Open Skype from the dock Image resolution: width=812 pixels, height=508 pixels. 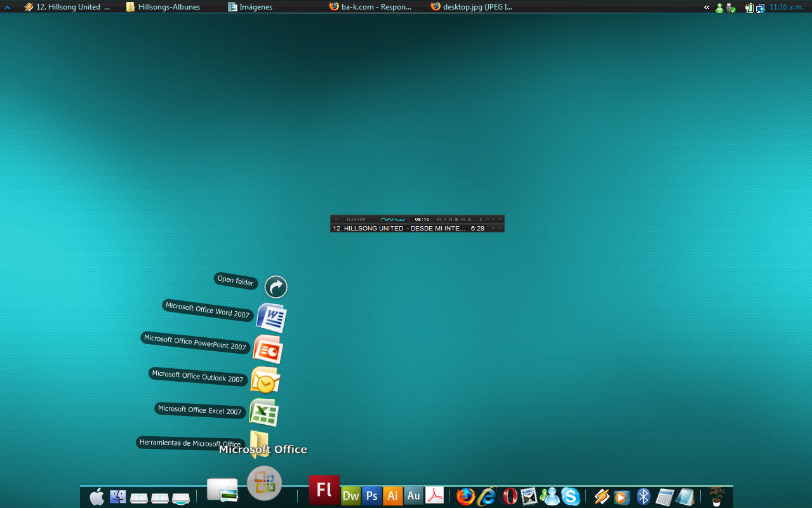pos(570,497)
